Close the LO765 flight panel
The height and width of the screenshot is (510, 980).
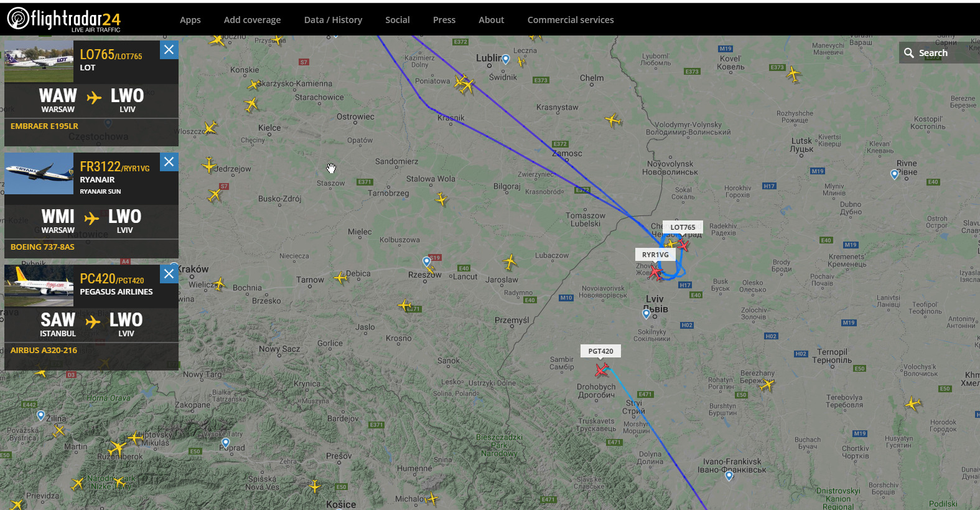coord(169,50)
